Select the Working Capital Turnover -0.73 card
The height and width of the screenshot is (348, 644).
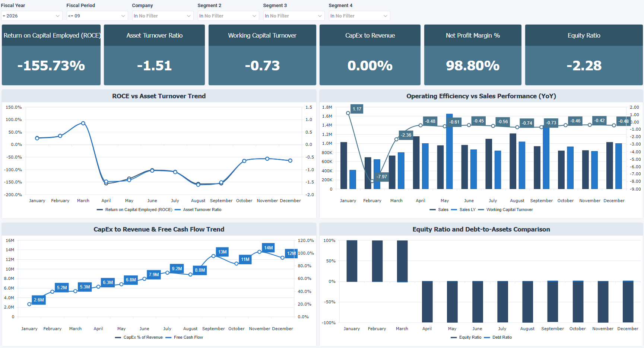pyautogui.click(x=262, y=55)
